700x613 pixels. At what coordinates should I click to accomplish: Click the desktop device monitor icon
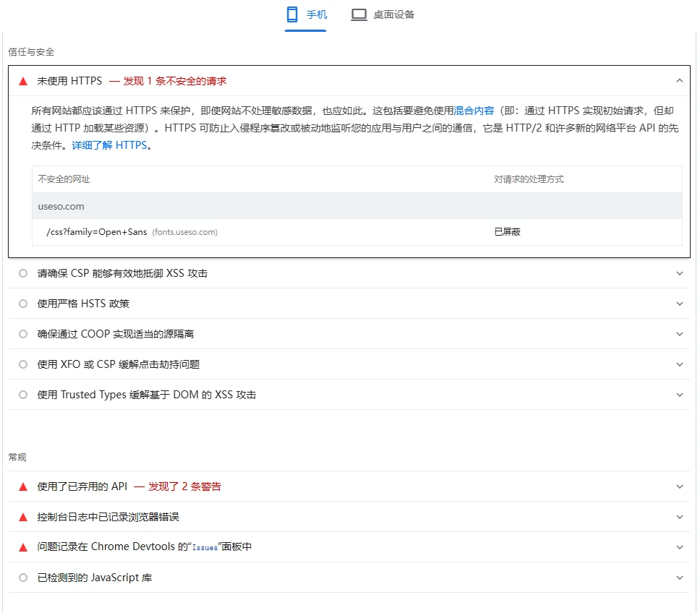pos(359,14)
